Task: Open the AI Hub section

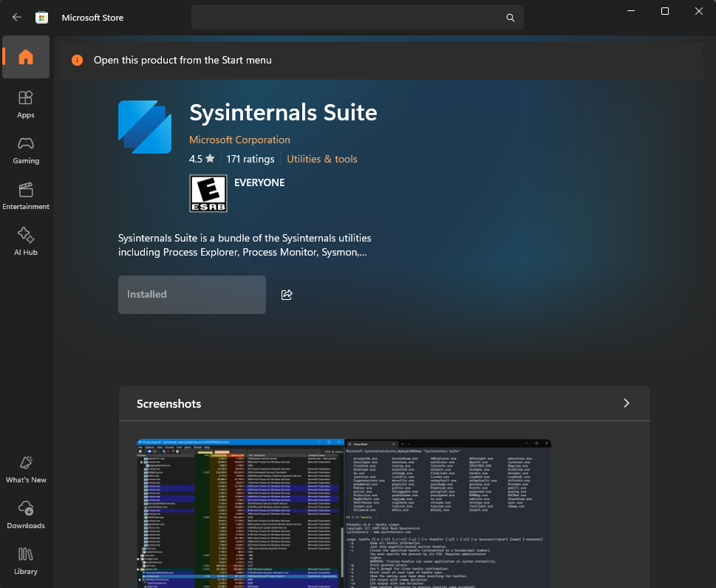Action: pos(26,242)
